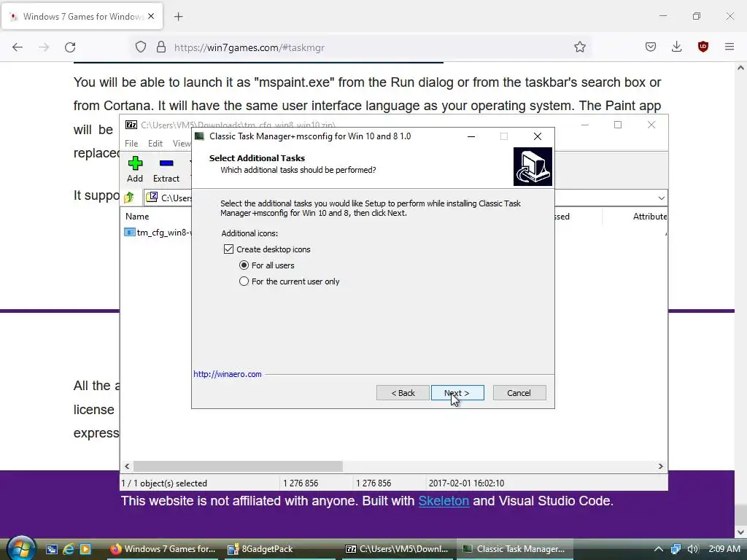Open the Media Player taskbar icon

[85, 549]
